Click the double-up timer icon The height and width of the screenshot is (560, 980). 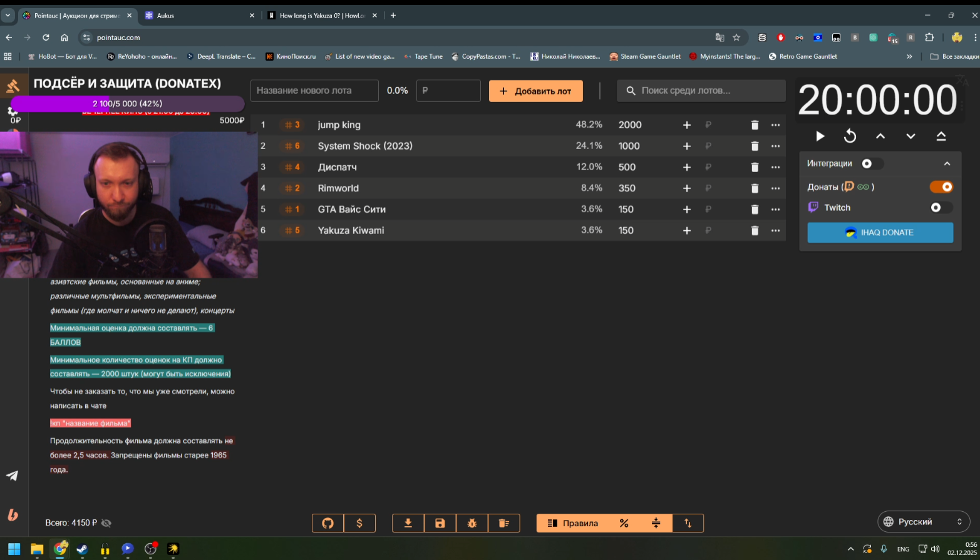(x=941, y=136)
